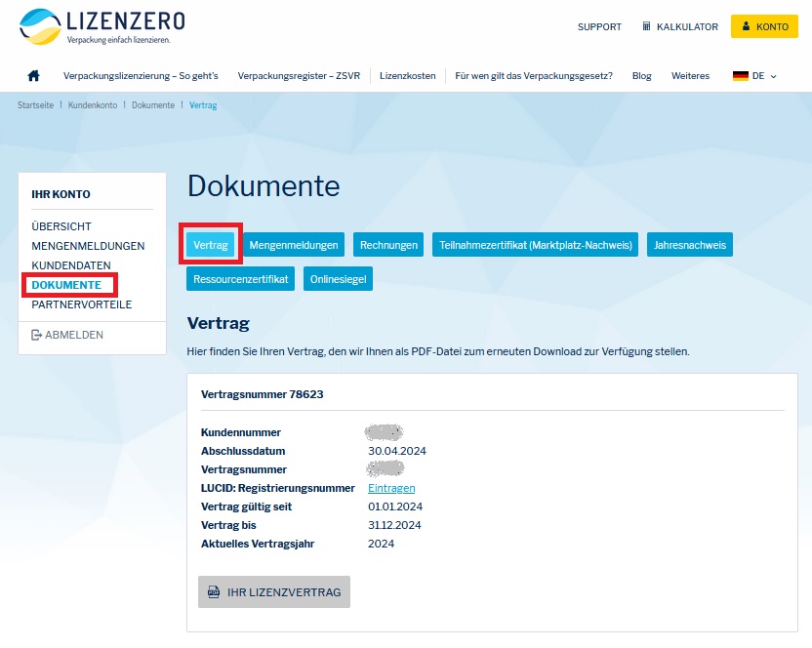The width and height of the screenshot is (812, 648).
Task: Expand the DE language dropdown arrow
Action: [774, 76]
